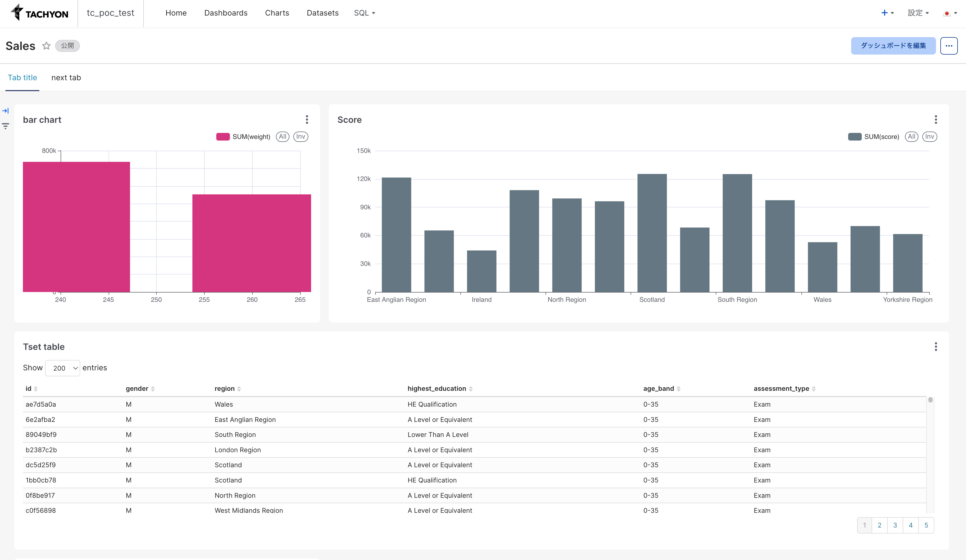966x560 pixels.
Task: Click id cell 0f8be917
Action: (x=40, y=496)
